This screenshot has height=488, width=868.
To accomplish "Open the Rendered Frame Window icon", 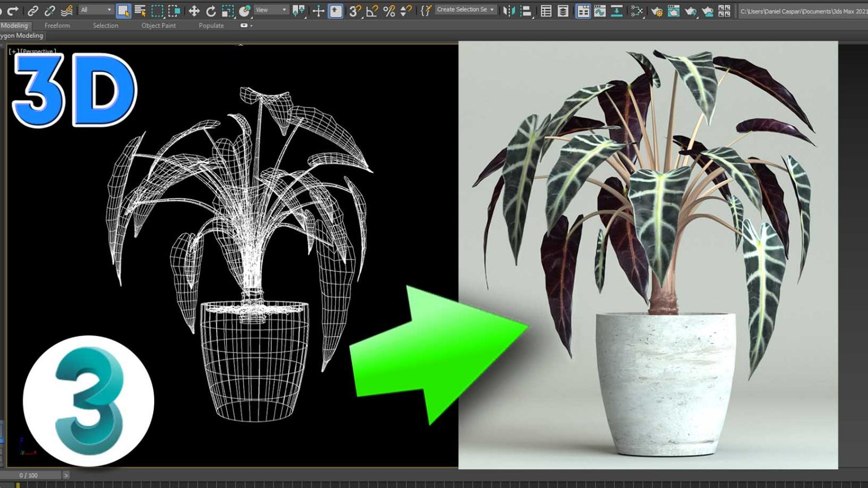I will pos(674,10).
